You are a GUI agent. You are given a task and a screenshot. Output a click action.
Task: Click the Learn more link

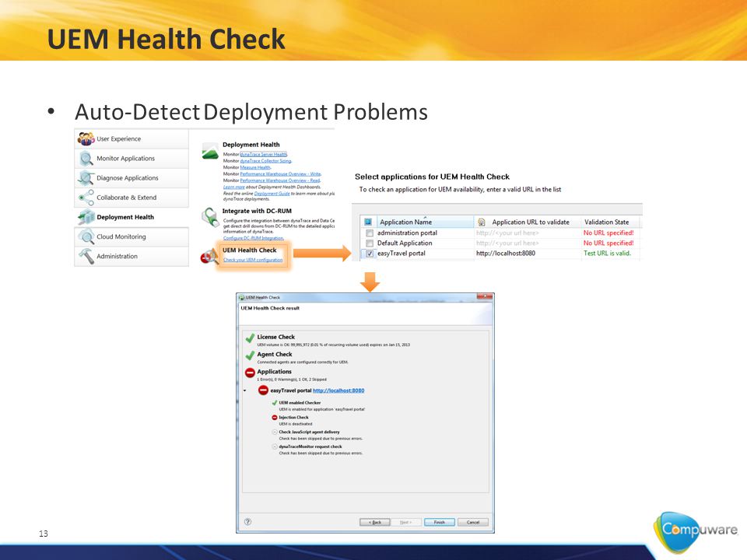(233, 187)
